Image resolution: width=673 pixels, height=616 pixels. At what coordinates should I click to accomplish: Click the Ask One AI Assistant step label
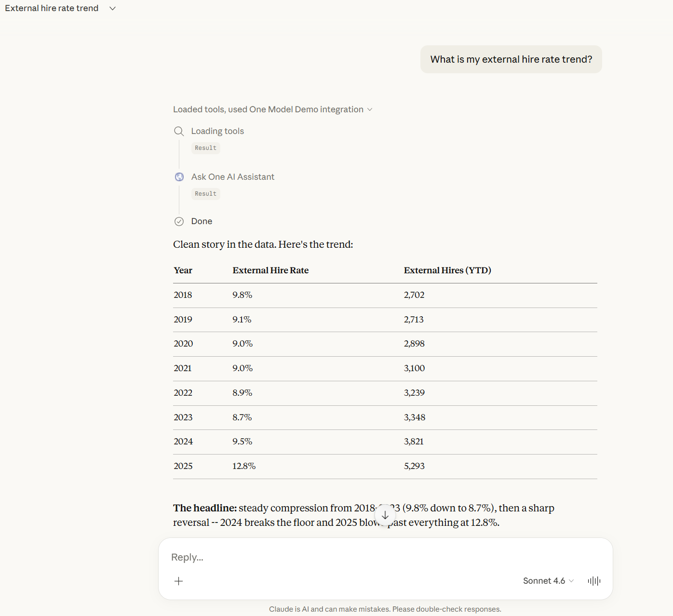(x=232, y=177)
